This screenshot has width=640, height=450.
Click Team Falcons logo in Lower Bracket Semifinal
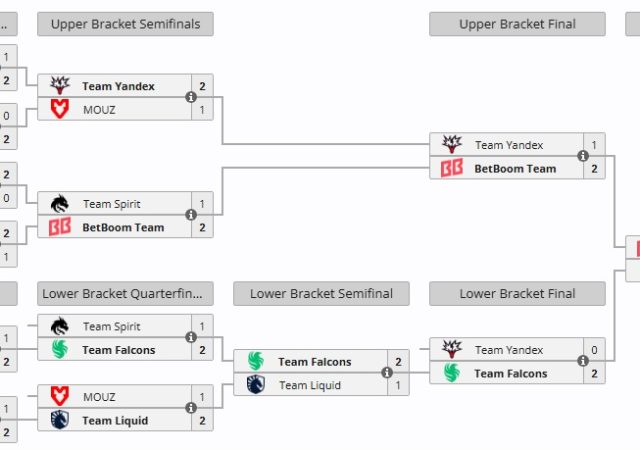[255, 362]
